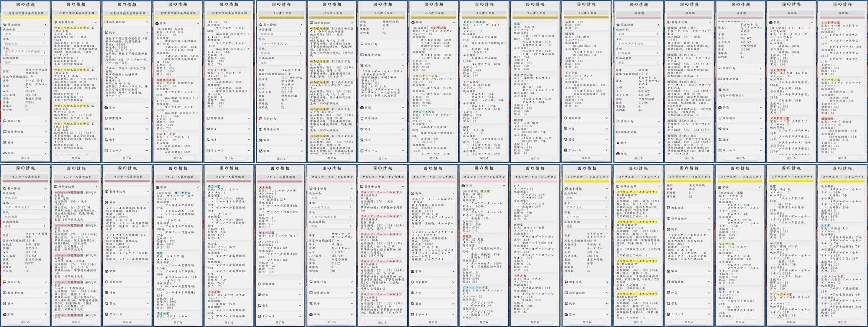Collapse マンマール翼賛体制's expanded 指導者記録 using its chevron
The height and width of the screenshot is (327, 868).
[96, 187]
